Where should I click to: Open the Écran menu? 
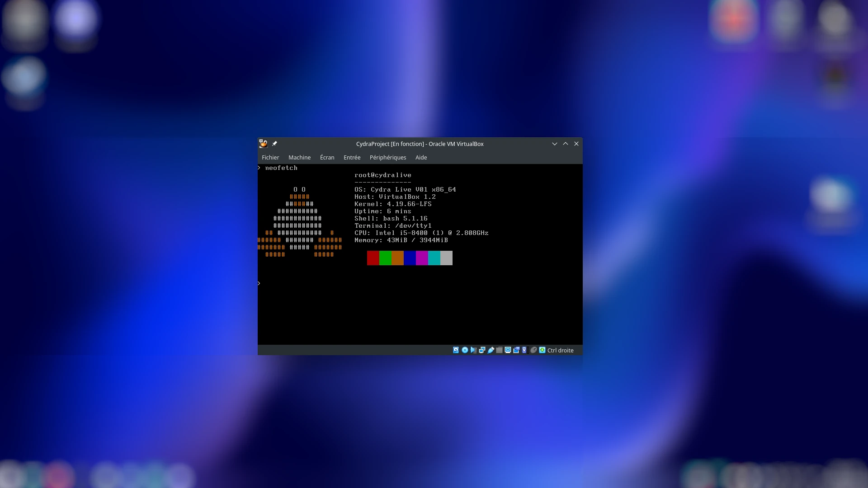(327, 157)
